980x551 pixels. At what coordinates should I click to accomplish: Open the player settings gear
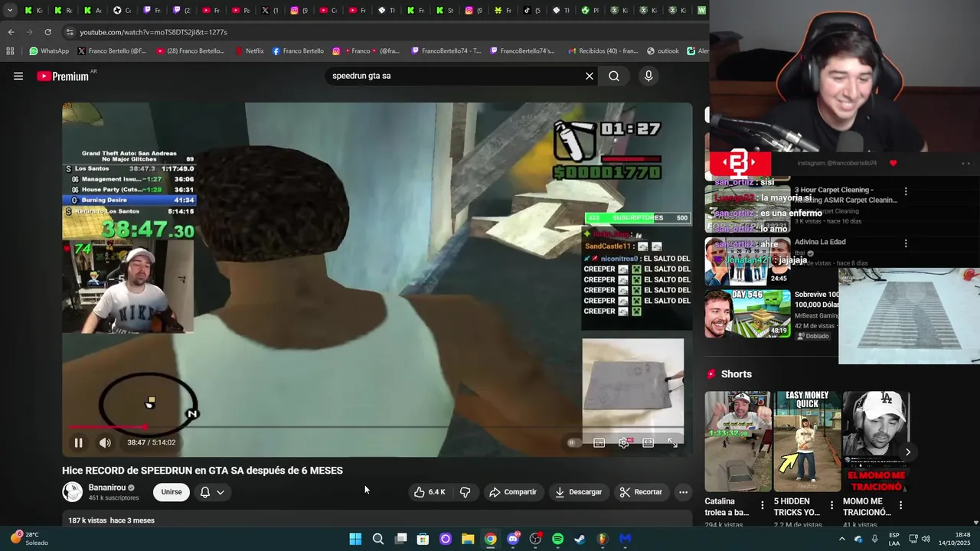(624, 442)
